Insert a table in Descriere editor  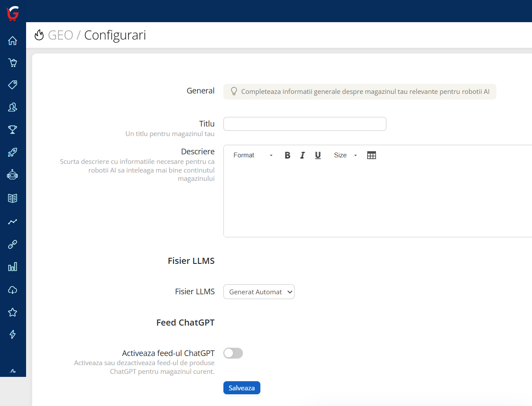point(372,155)
